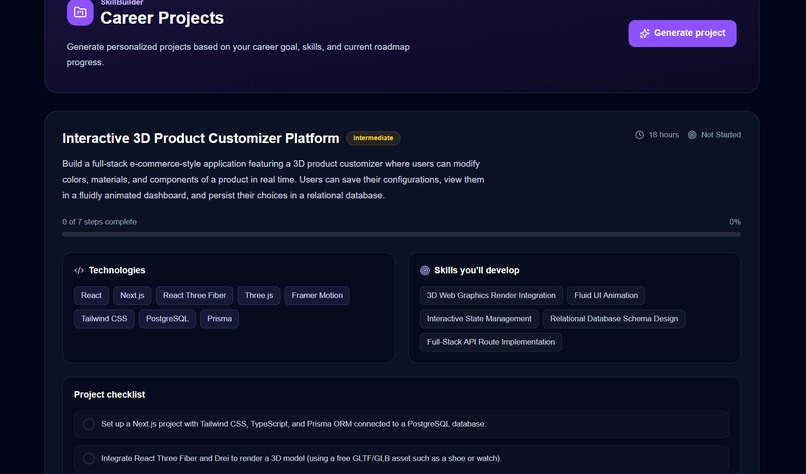Image resolution: width=806 pixels, height=474 pixels.
Task: Click the '18 hours' duration text
Action: pyautogui.click(x=664, y=135)
